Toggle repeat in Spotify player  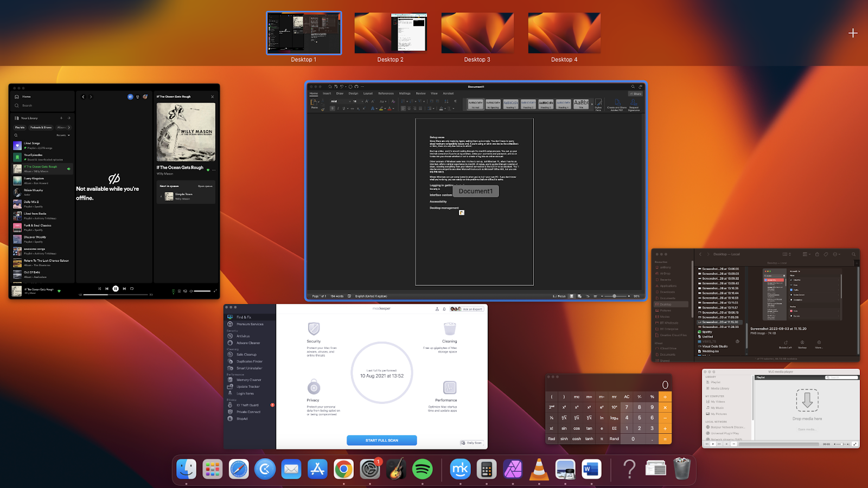click(132, 288)
